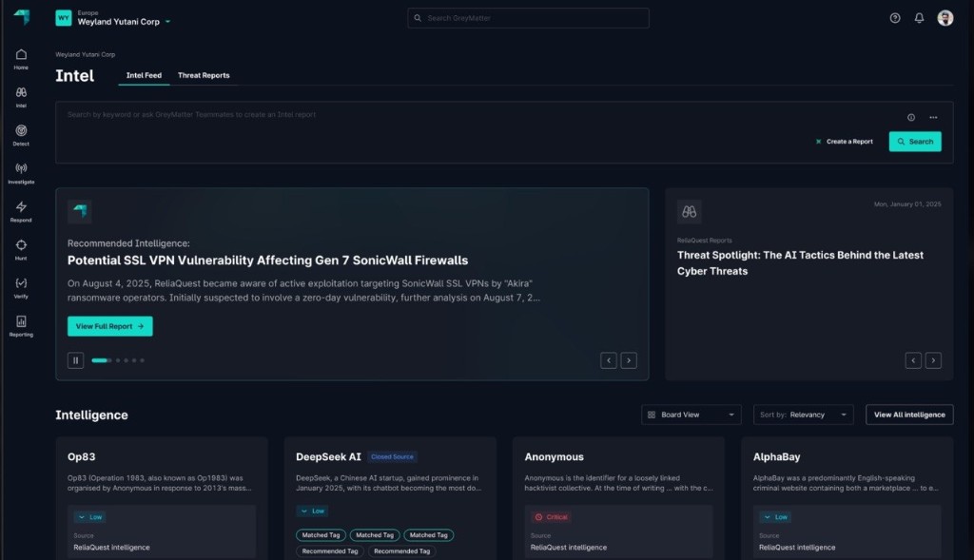Switch to the Threat Reports tab
Screen dimensions: 974x560
[204, 75]
